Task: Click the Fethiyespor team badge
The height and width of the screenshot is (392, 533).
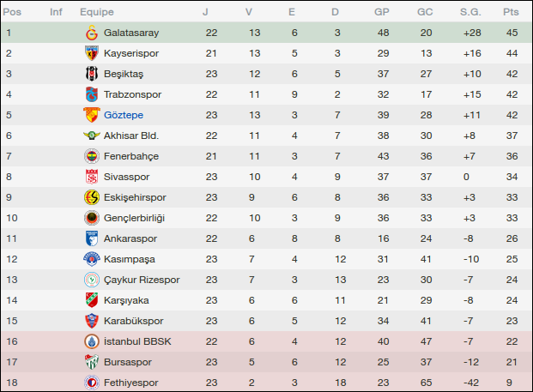Action: (90, 383)
